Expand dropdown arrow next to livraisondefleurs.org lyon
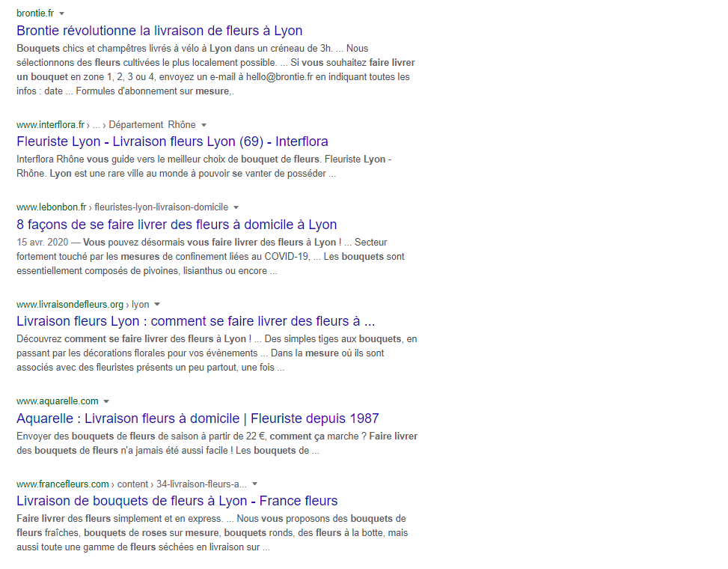Screen dimensions: 728x569 point(157,304)
